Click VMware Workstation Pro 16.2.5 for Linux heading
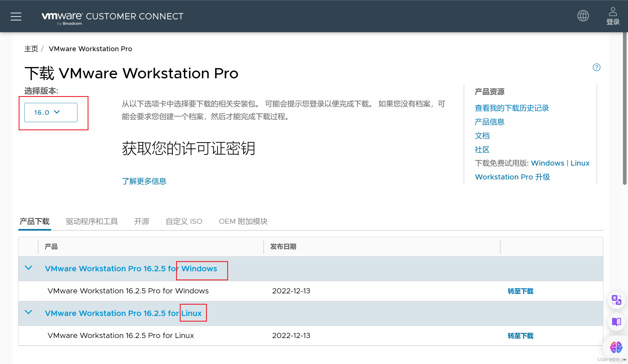Viewport: 628px width, 364px height. click(123, 313)
